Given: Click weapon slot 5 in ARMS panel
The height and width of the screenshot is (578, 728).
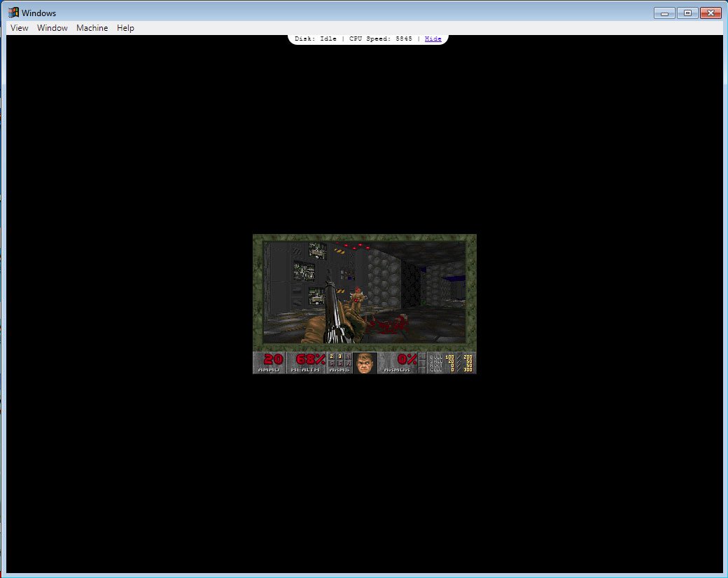Looking at the screenshot, I should tap(332, 364).
